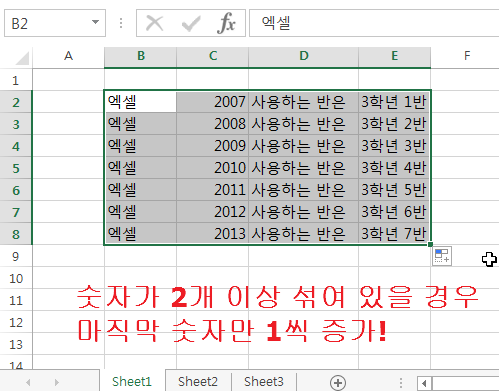Screen dimensions: 499x391
Task: Select row 5 header
Action: [16, 168]
